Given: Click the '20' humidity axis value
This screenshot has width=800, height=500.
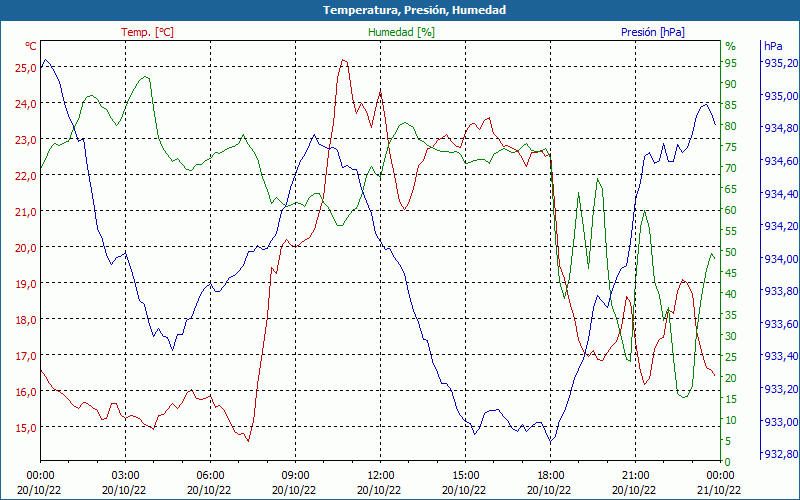Looking at the screenshot, I should coord(731,378).
